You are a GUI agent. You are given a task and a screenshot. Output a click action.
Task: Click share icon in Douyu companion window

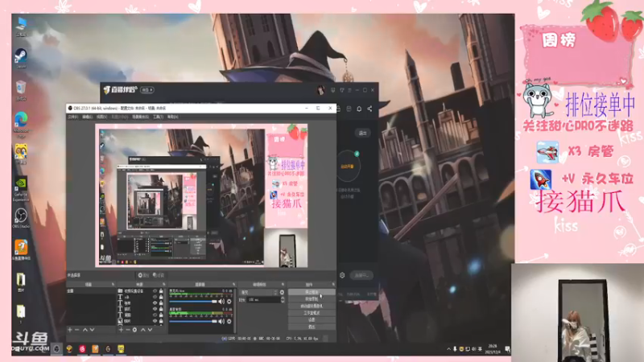tap(369, 109)
